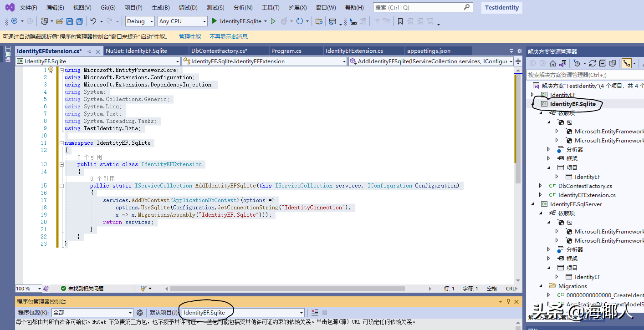Toggle pin on package manager console panel
This screenshot has height=330, width=644.
click(508, 301)
